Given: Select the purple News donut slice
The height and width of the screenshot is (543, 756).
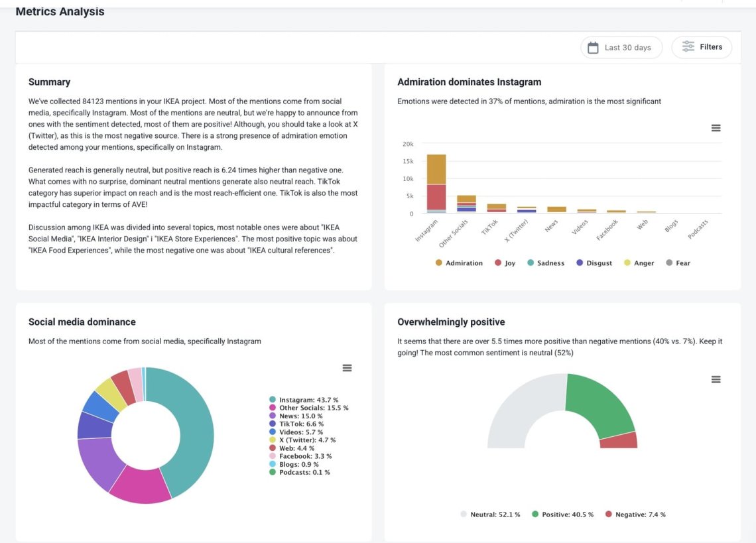Looking at the screenshot, I should 98,462.
